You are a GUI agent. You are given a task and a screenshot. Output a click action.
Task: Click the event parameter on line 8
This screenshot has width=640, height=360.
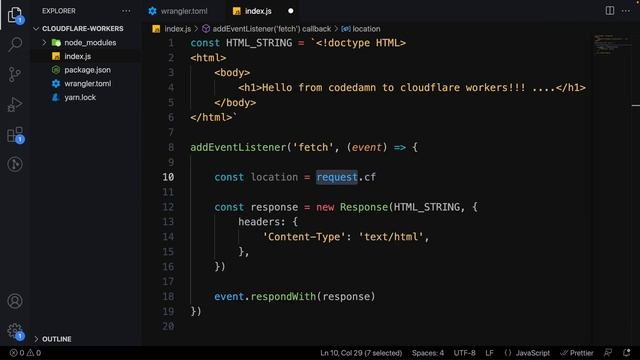point(367,147)
